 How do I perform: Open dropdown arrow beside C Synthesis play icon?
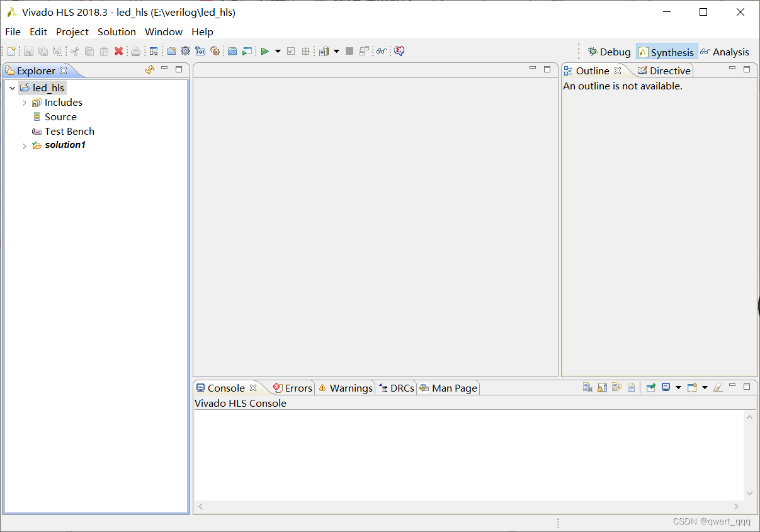click(278, 51)
